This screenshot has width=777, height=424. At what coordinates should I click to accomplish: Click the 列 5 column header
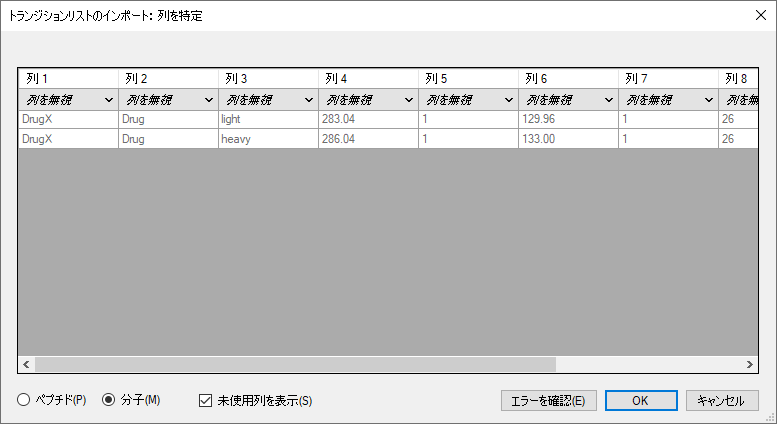468,79
